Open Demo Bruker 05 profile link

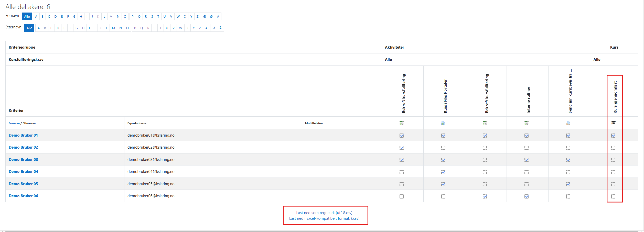pos(23,184)
